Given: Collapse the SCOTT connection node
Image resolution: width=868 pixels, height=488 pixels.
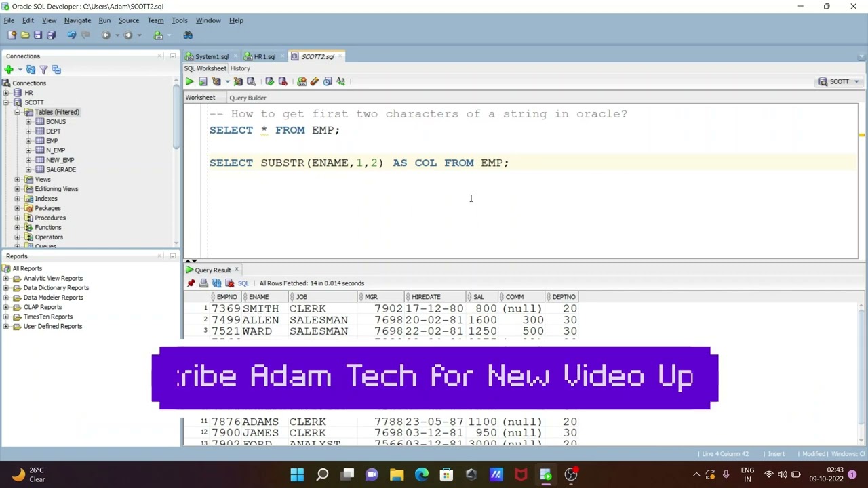Looking at the screenshot, I should (6, 102).
